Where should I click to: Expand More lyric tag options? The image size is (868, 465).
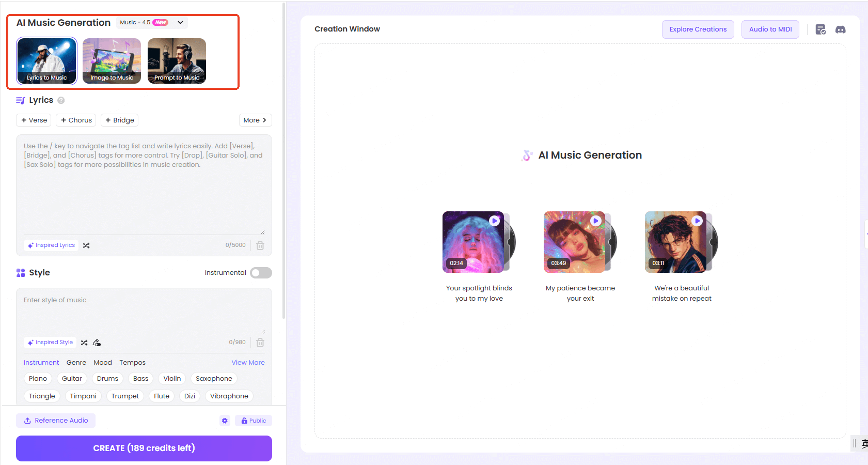(x=255, y=120)
